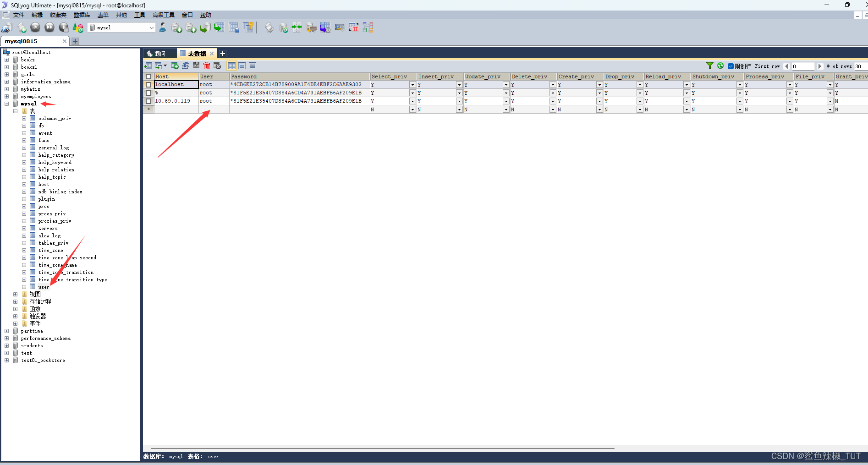Switch to form view mode icon

(x=242, y=66)
